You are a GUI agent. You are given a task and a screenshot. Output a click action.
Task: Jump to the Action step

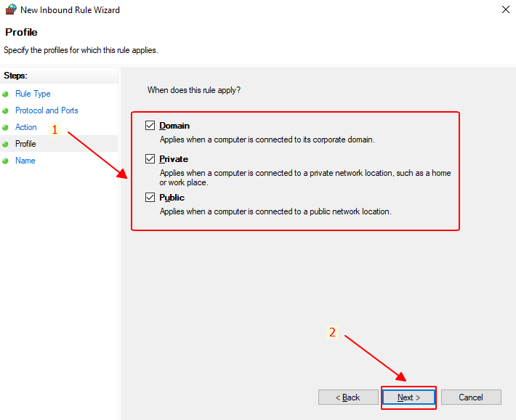tap(26, 127)
